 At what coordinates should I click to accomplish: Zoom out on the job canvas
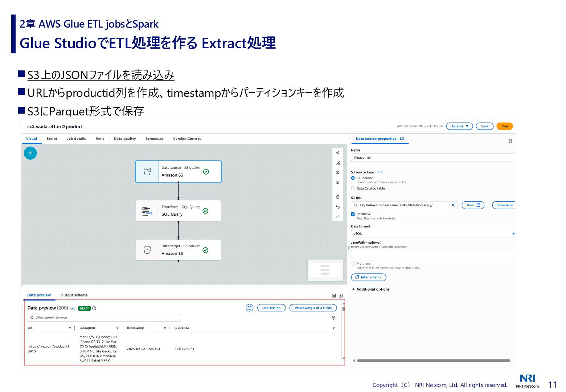pyautogui.click(x=337, y=183)
